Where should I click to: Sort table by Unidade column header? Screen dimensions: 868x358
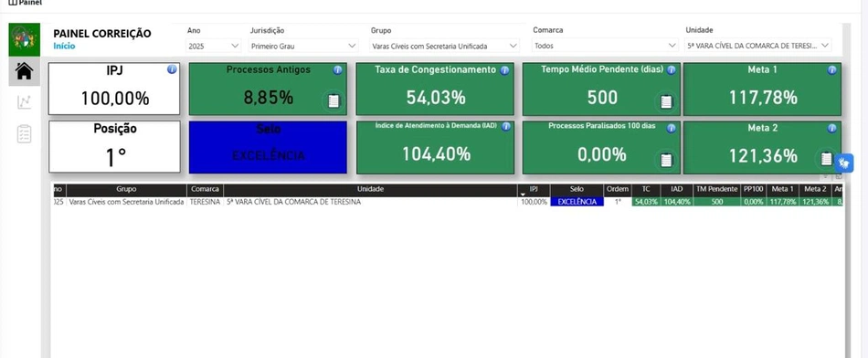370,189
